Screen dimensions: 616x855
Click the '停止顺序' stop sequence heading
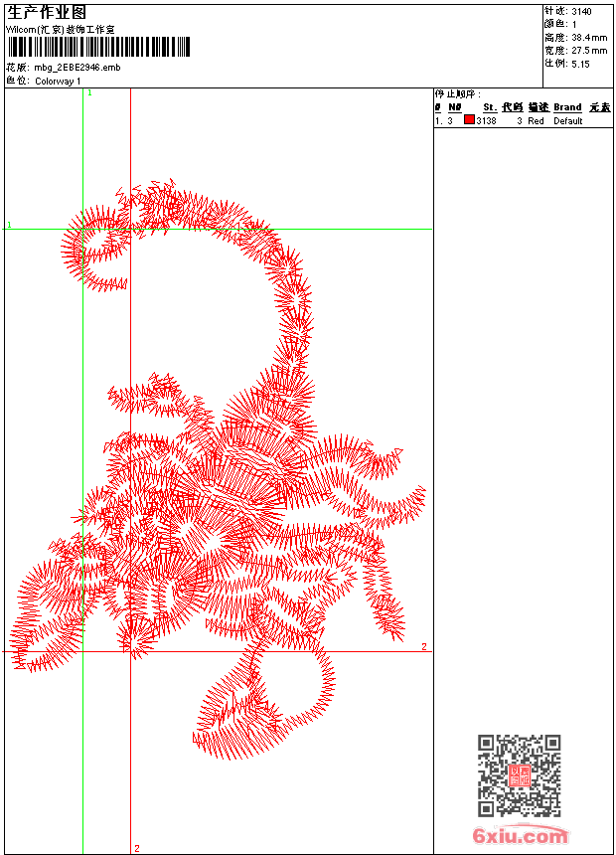pyautogui.click(x=458, y=93)
